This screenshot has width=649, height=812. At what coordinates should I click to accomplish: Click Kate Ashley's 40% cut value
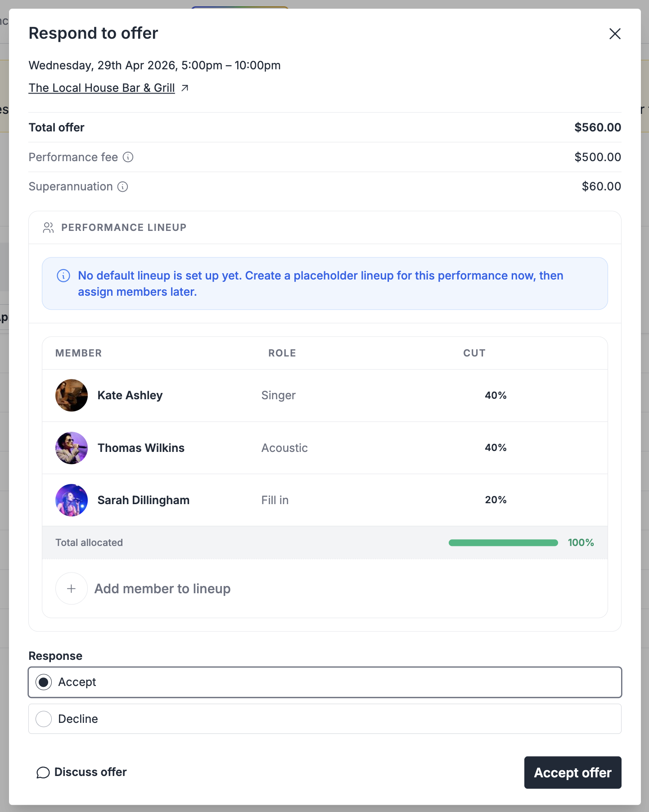click(x=496, y=396)
